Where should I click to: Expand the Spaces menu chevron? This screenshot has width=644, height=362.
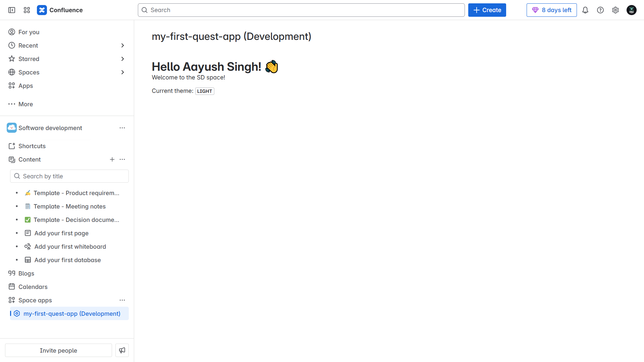click(122, 72)
